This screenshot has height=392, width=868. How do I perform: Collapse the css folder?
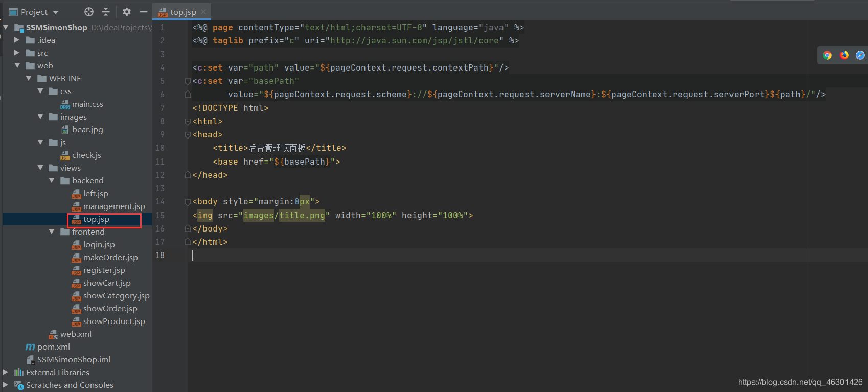(40, 91)
